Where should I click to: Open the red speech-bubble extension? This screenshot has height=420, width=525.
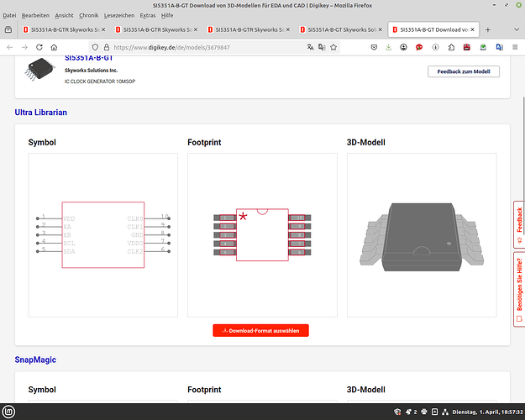(419, 47)
